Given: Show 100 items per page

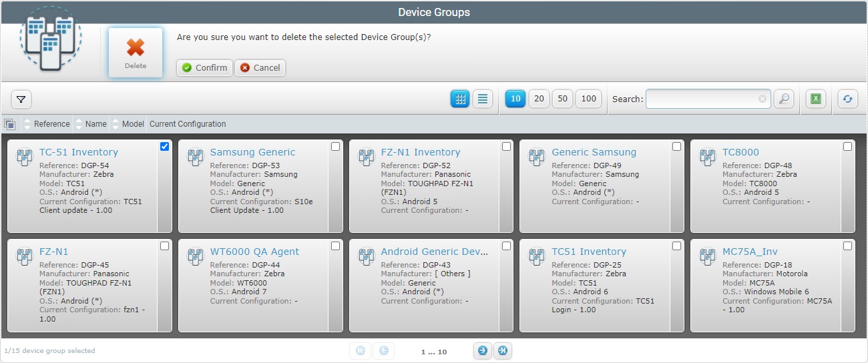Looking at the screenshot, I should [588, 99].
